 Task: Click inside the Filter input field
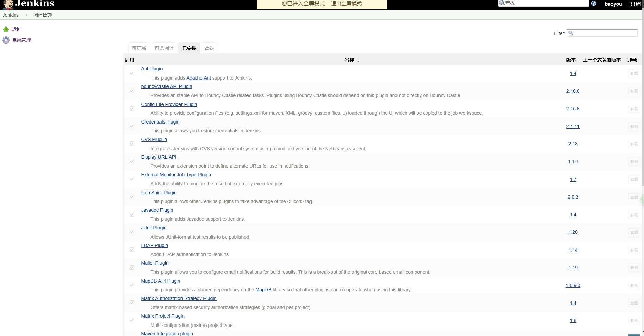click(602, 33)
